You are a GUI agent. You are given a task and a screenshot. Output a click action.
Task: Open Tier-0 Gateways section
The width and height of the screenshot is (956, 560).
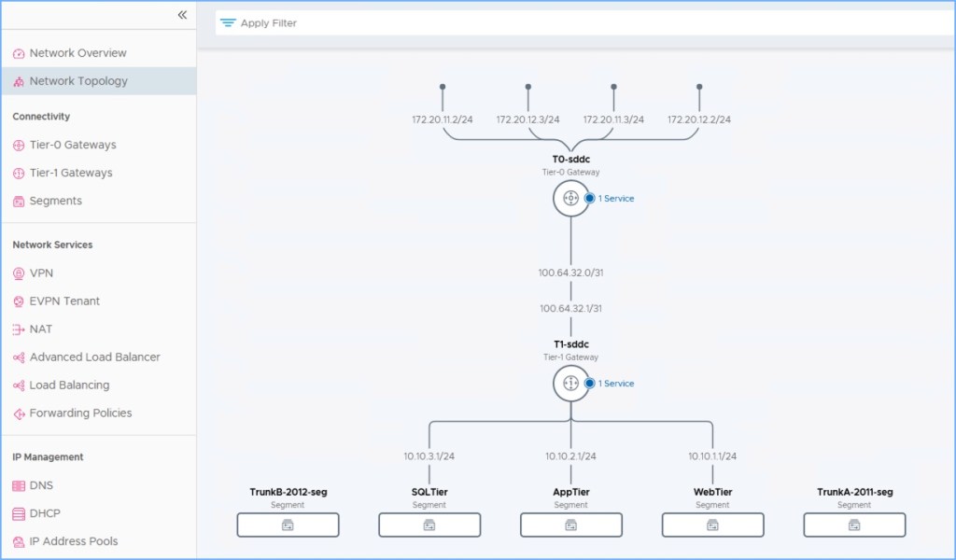pos(73,145)
